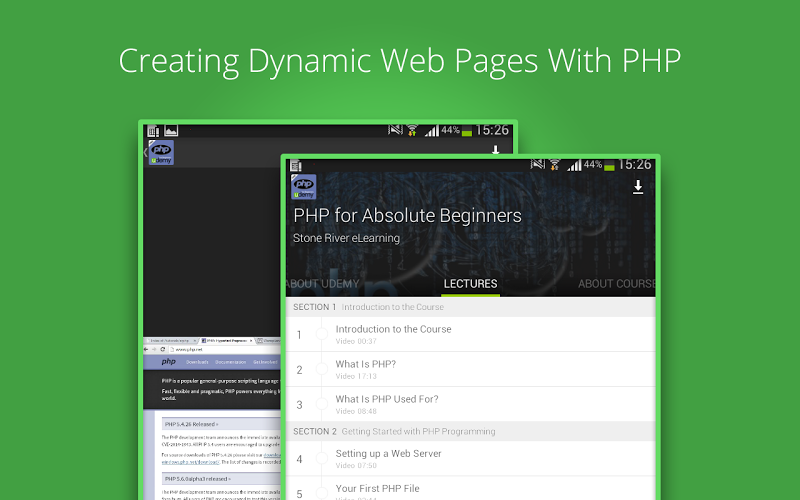Tap the PHP Udemy logo on back screen
The image size is (800, 500).
160,153
